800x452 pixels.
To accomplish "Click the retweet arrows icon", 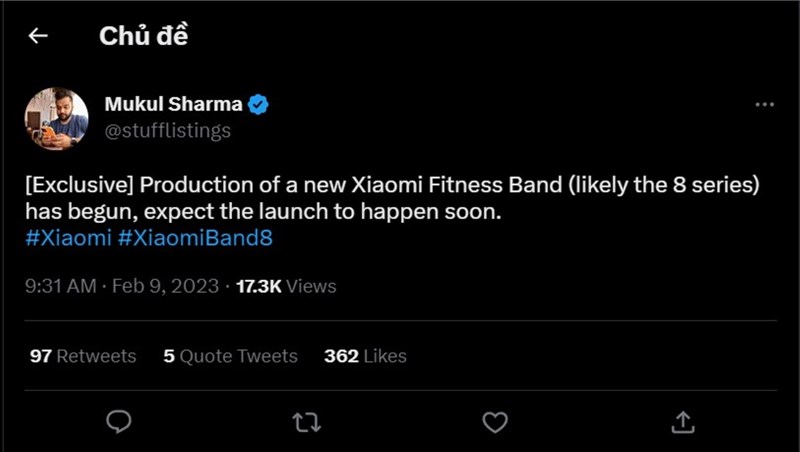I will [306, 422].
